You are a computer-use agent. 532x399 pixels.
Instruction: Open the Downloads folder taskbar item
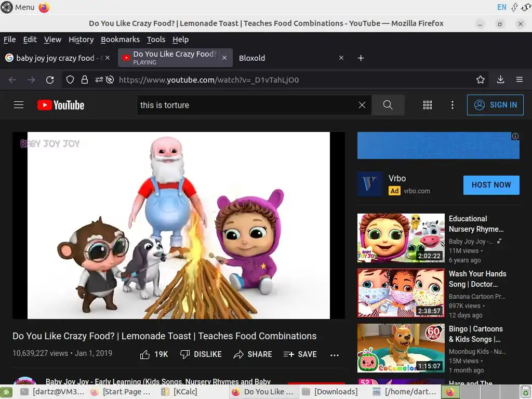coord(330,392)
